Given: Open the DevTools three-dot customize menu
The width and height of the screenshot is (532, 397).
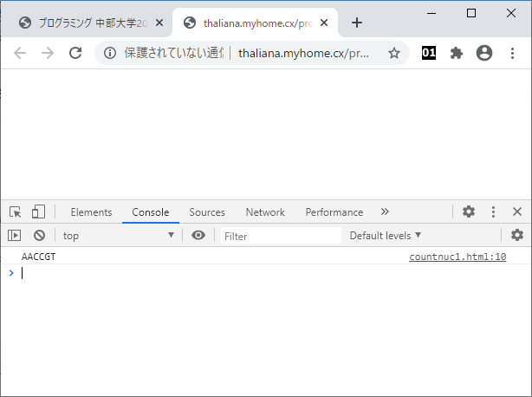Looking at the screenshot, I should coord(493,212).
